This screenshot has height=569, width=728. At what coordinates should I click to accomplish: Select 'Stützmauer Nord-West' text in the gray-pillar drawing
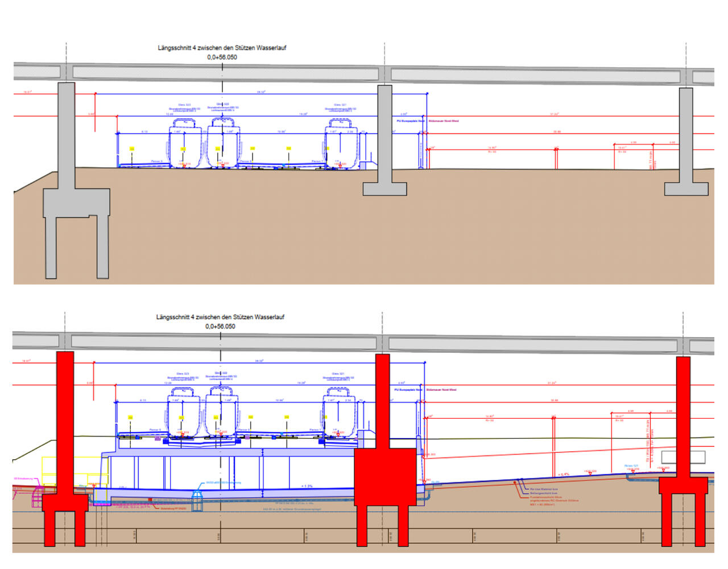tap(444, 121)
